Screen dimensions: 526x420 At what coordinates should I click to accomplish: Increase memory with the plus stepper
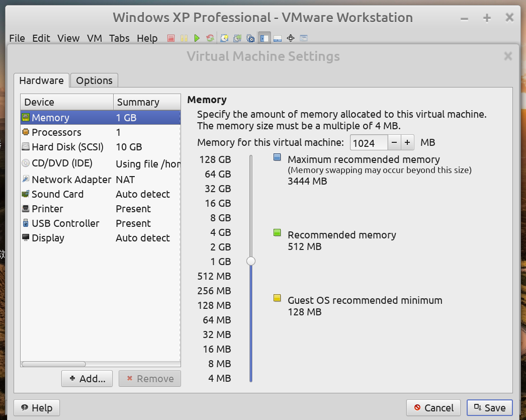(407, 142)
